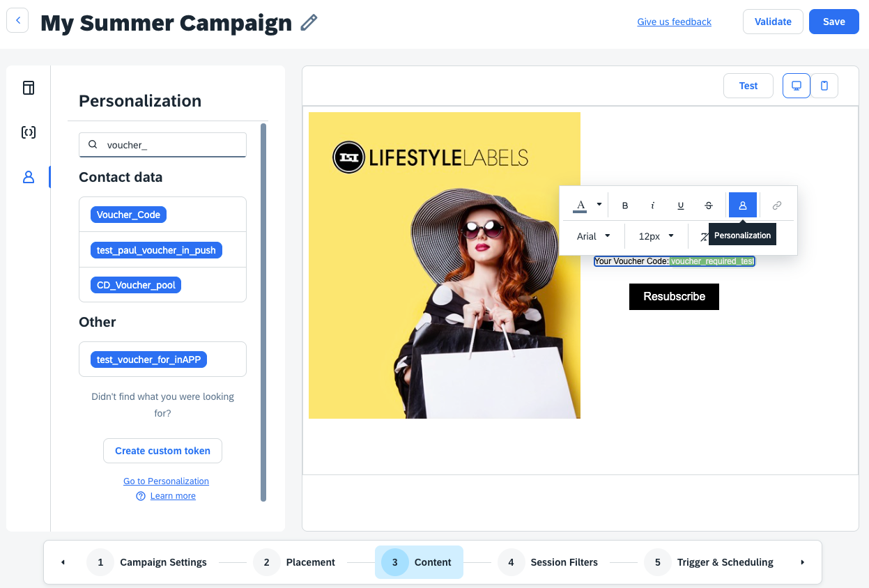This screenshot has height=588, width=869.
Task: Move steps left with previous arrow
Action: 63,562
